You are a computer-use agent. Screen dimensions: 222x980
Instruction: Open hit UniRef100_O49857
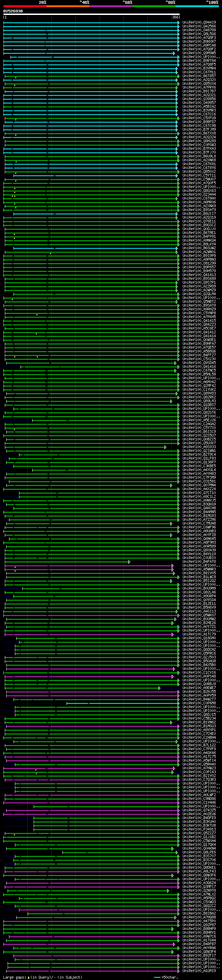point(199,103)
